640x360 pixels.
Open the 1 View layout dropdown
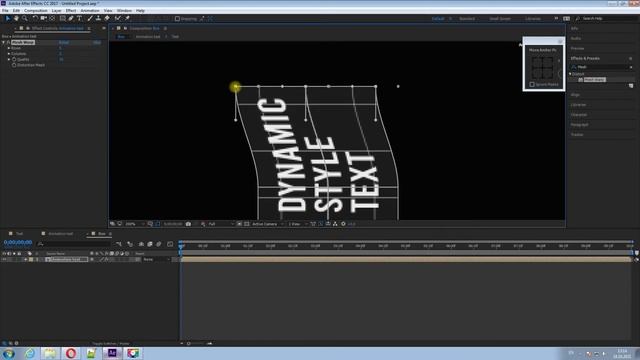[298, 224]
